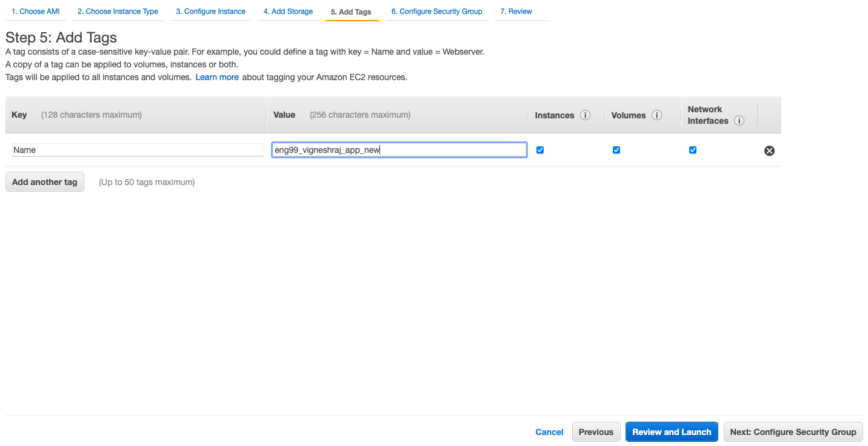Uncheck Volumes checkbox for Name tag
The image size is (868, 446).
(616, 150)
